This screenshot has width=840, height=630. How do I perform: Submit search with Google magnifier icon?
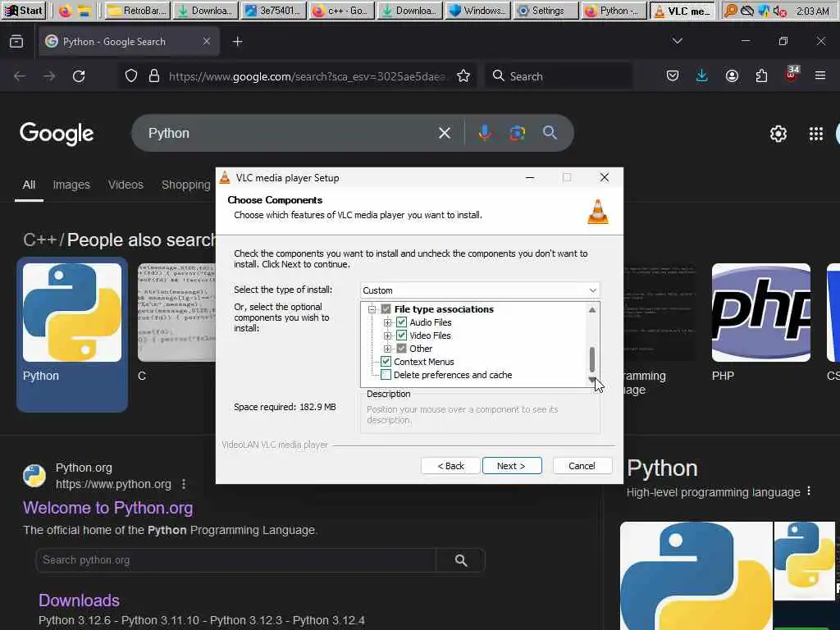pos(550,133)
